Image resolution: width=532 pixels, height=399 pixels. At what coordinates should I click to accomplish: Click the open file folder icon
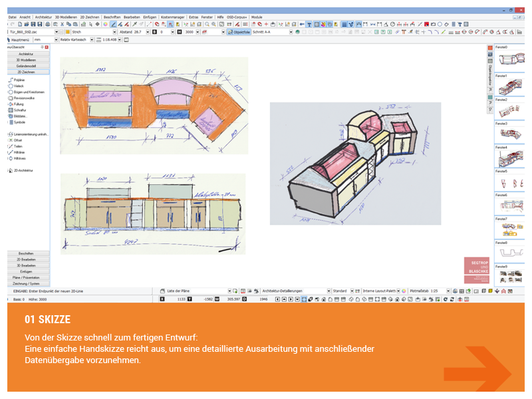(x=26, y=24)
